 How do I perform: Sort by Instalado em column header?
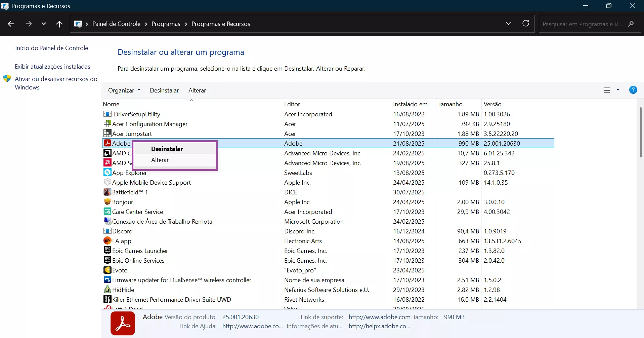pos(414,104)
